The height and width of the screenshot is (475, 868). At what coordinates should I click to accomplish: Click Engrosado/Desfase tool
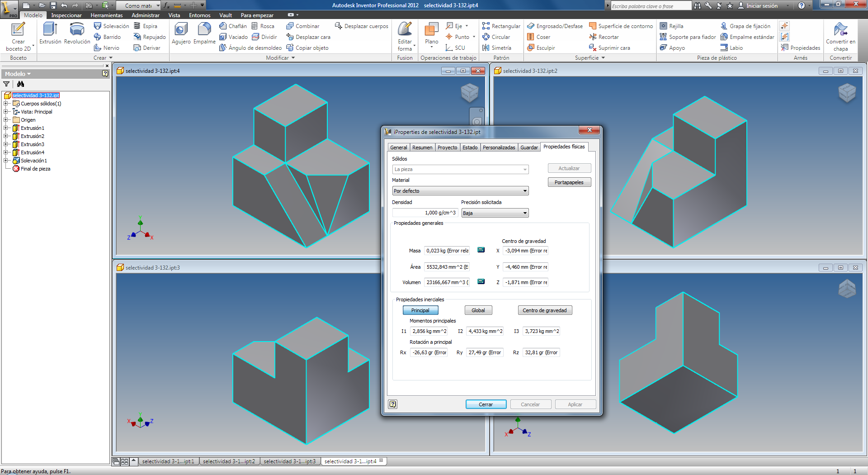555,26
